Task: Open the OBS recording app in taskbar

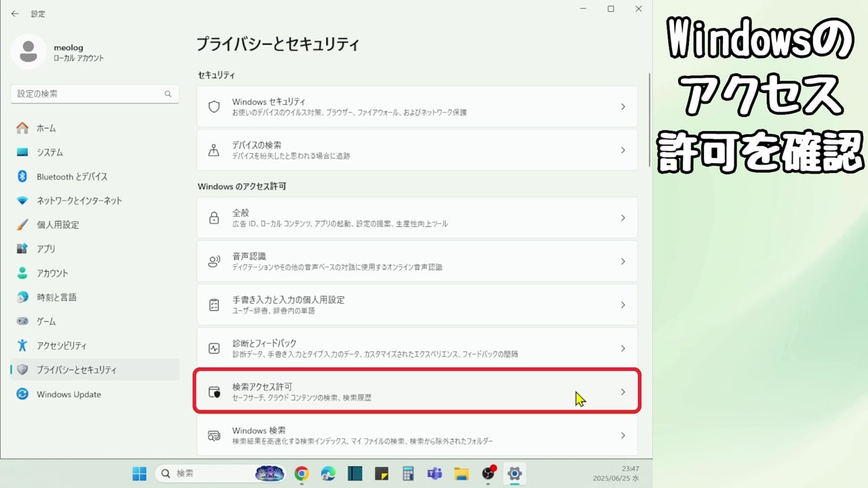Action: pos(488,473)
